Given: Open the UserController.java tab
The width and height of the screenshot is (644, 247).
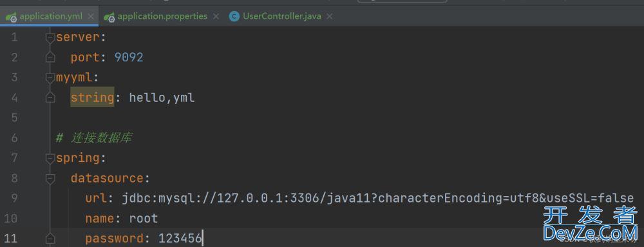Looking at the screenshot, I should click(x=282, y=16).
